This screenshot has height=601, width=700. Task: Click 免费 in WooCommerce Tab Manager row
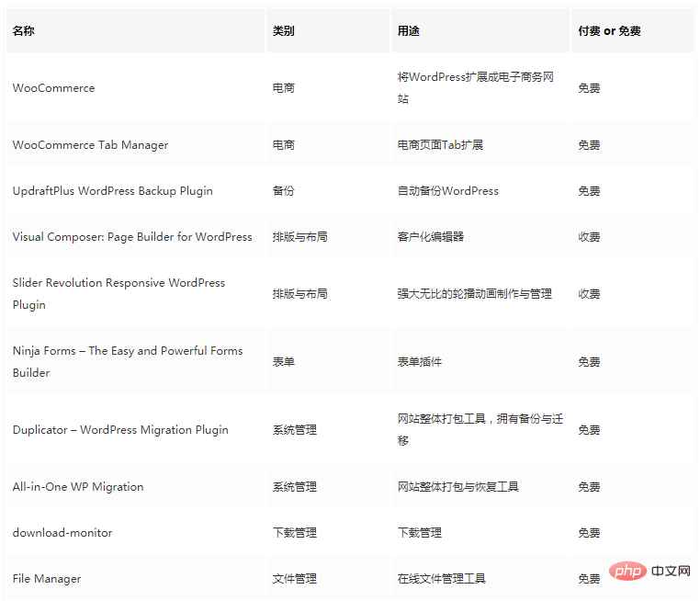pyautogui.click(x=589, y=145)
